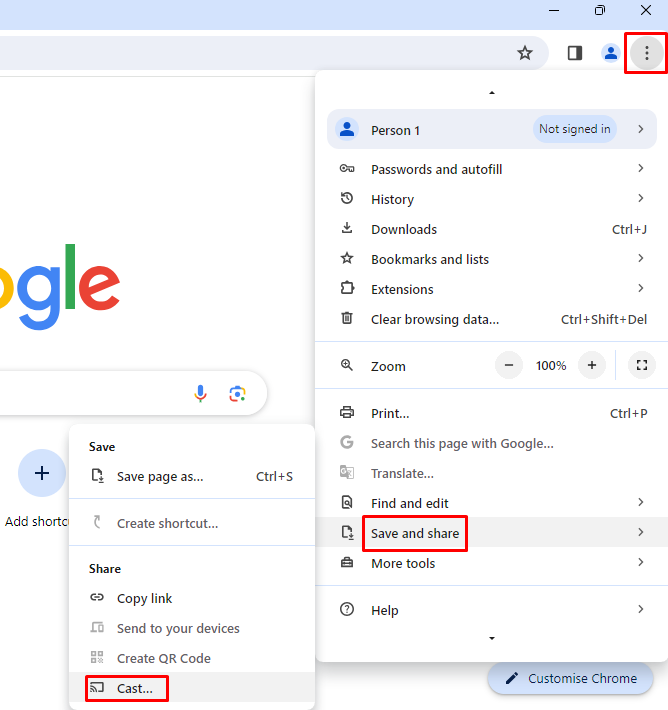Click the fullscreen icon beside zoom controls
The width and height of the screenshot is (668, 710).
(x=642, y=366)
